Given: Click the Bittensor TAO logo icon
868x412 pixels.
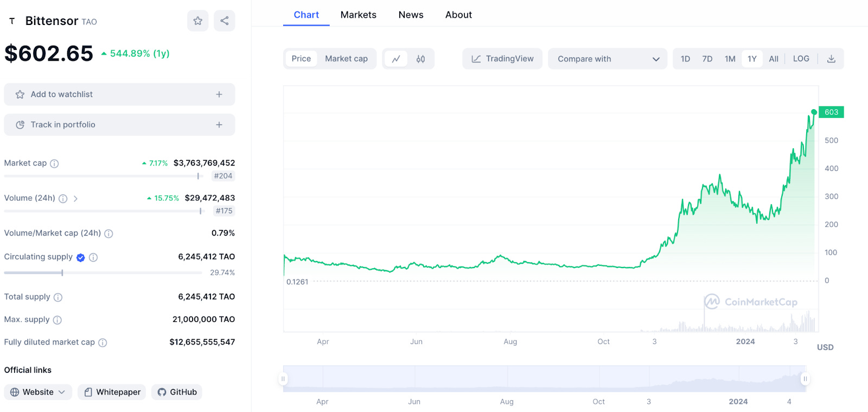Looking at the screenshot, I should 12,21.
